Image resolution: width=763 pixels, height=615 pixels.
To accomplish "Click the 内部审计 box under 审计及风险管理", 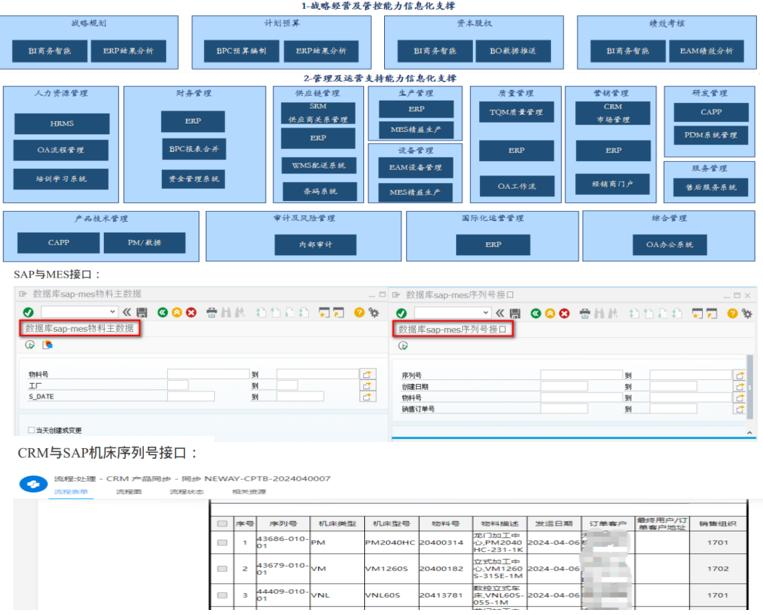I will pyautogui.click(x=314, y=243).
